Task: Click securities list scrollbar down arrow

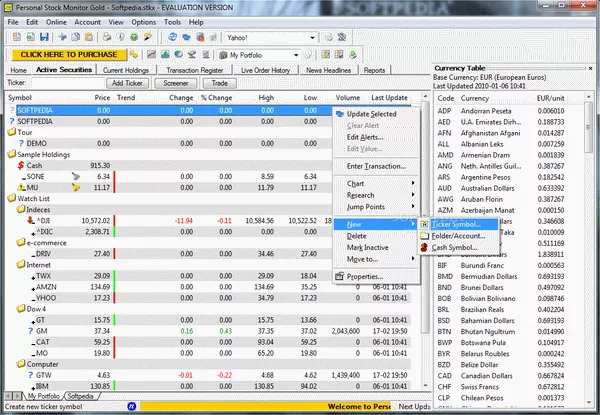Action: coord(426,386)
